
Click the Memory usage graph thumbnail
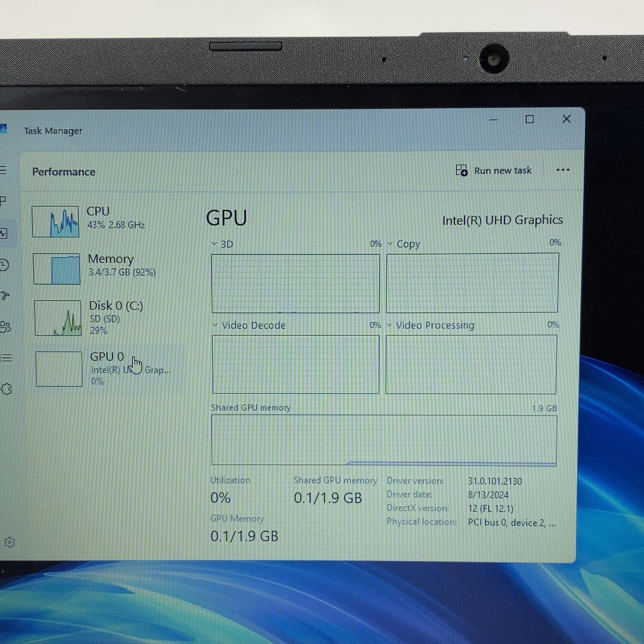[57, 269]
